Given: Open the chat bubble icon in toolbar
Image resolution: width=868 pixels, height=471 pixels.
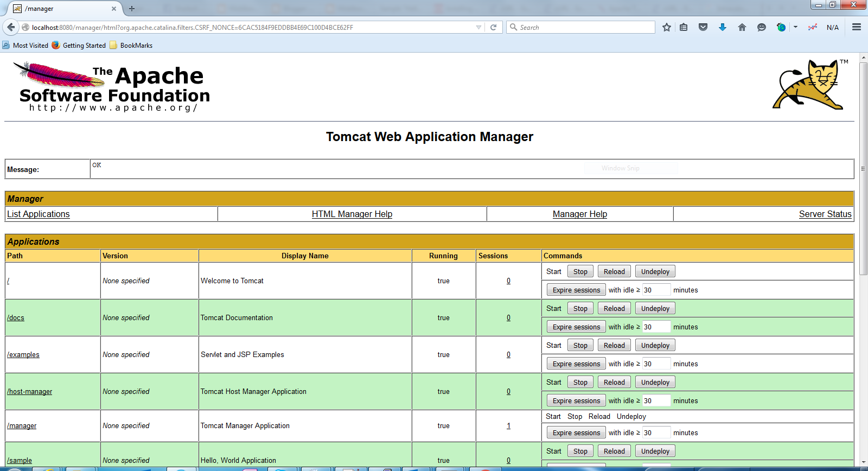Looking at the screenshot, I should 762,27.
